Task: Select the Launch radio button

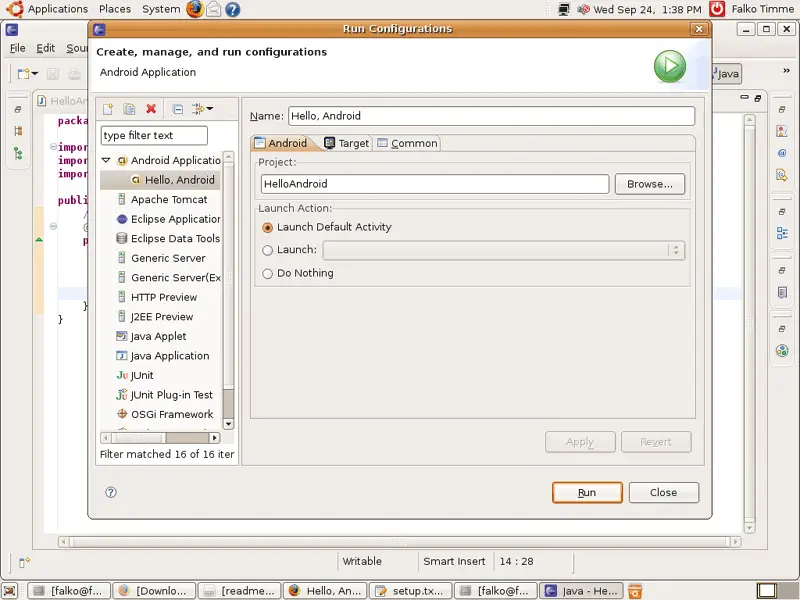Action: coord(267,251)
